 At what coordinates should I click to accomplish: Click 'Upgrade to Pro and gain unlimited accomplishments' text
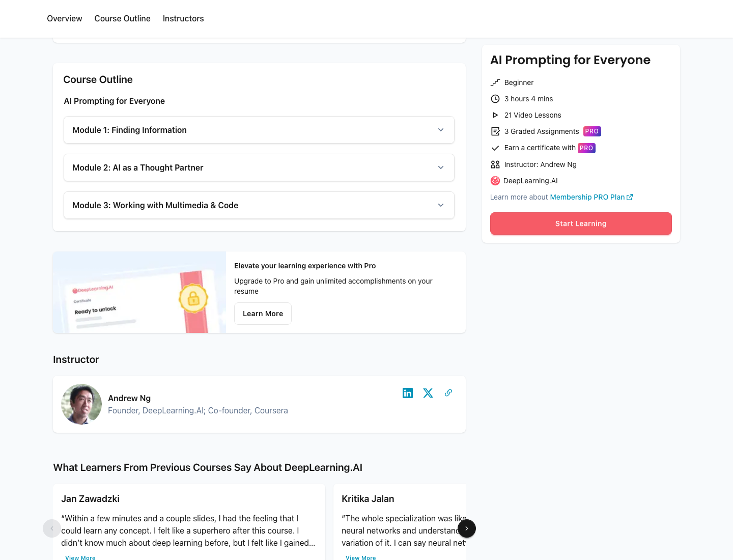tap(333, 286)
